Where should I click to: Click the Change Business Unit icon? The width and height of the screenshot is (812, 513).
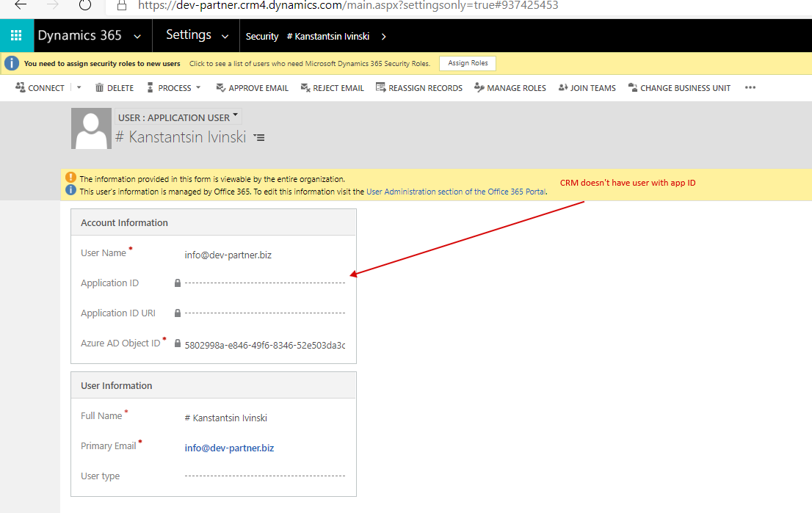(633, 87)
